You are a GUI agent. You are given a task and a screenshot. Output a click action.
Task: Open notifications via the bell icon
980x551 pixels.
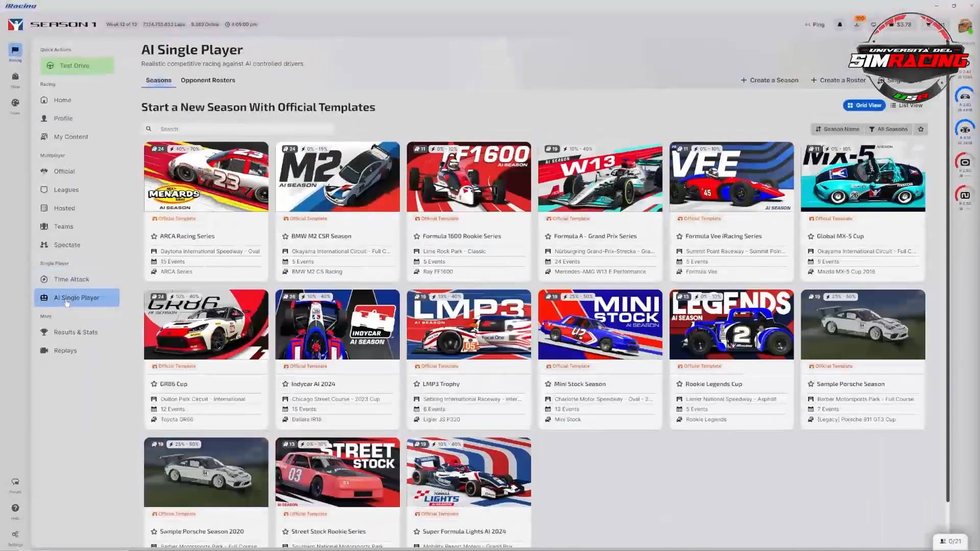840,24
